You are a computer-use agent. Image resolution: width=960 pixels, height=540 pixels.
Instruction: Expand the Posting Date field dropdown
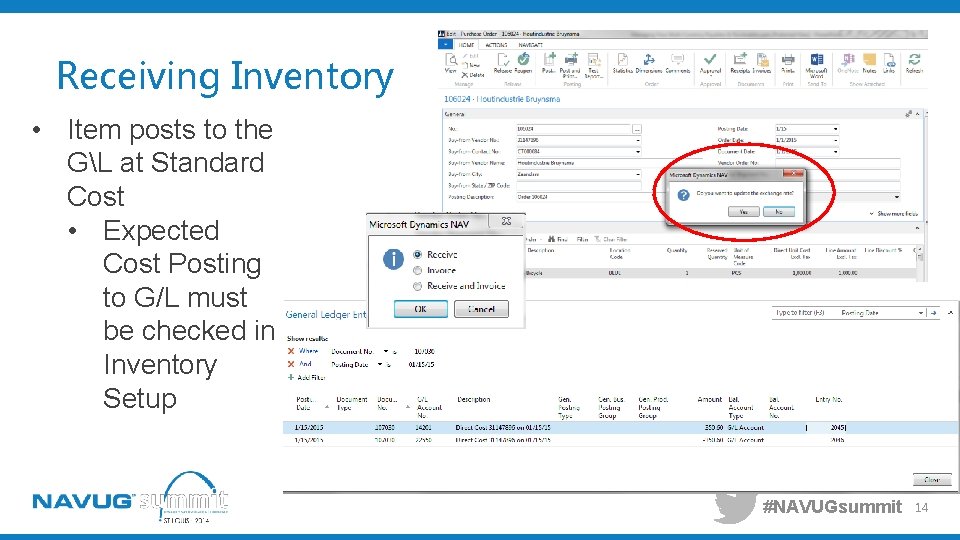coord(835,129)
